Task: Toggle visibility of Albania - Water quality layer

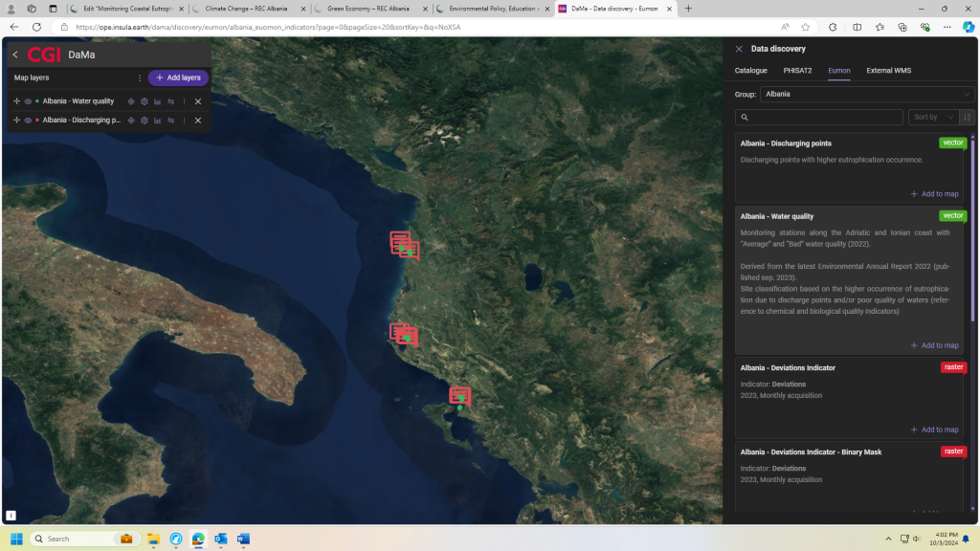Action: 28,101
